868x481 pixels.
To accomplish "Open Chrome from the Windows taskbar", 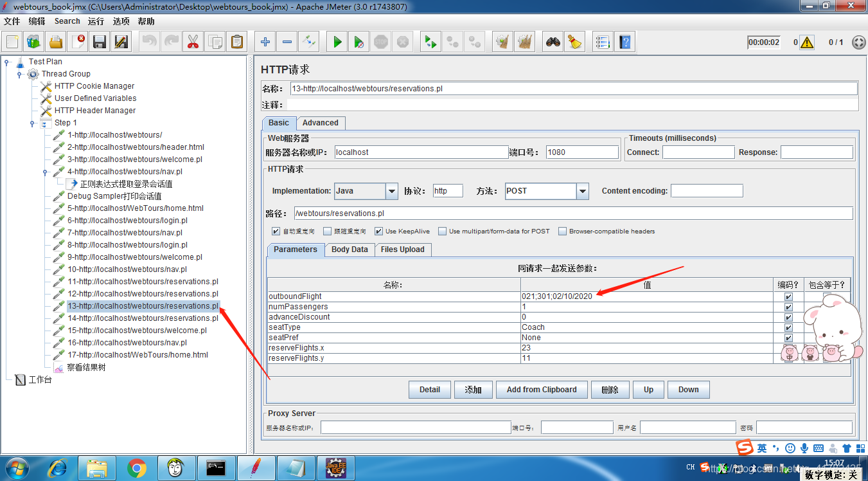I will pyautogui.click(x=137, y=468).
